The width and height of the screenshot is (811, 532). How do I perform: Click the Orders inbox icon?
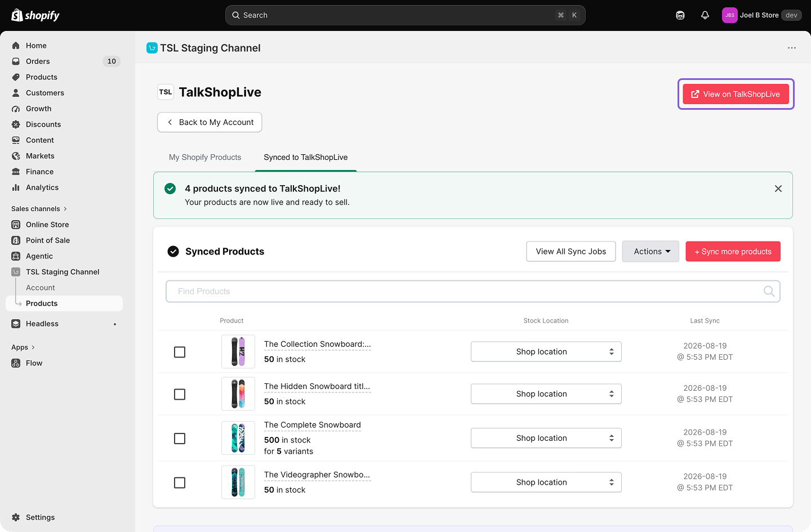pyautogui.click(x=16, y=61)
